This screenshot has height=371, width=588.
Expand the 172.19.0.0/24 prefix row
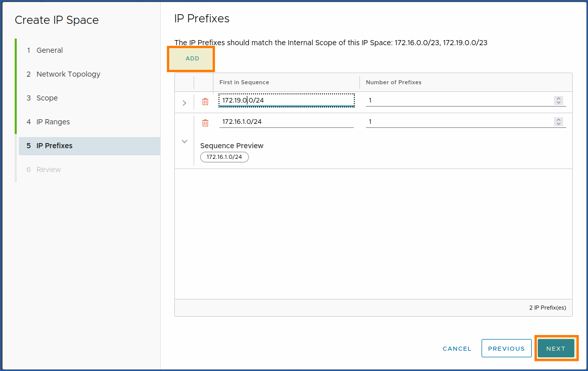(x=184, y=102)
